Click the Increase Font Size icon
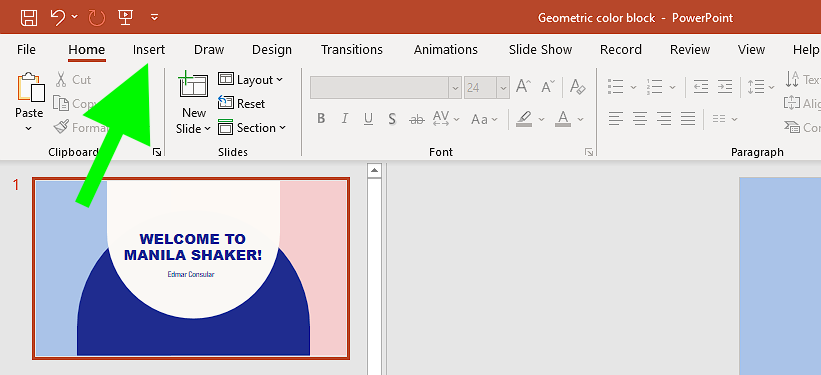This screenshot has height=375, width=821. click(x=524, y=86)
